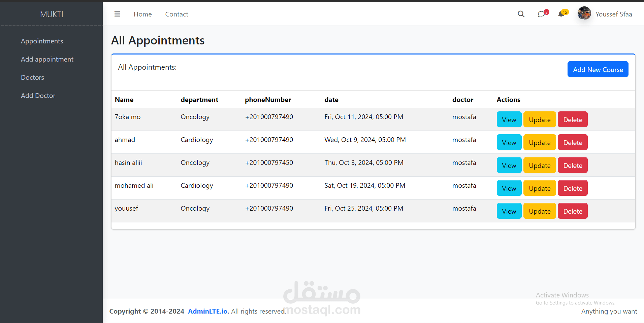This screenshot has height=323, width=644.
Task: View mohamed ali's appointment
Action: click(509, 188)
